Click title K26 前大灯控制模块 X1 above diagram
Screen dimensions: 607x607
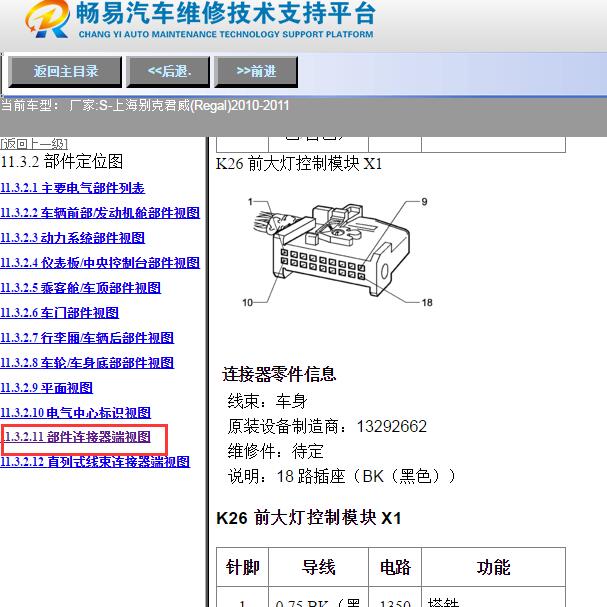click(x=299, y=163)
